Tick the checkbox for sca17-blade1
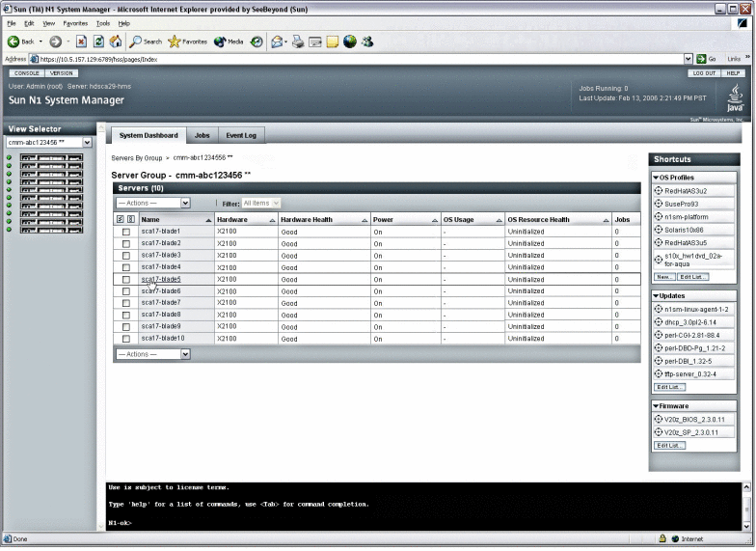 pyautogui.click(x=126, y=232)
